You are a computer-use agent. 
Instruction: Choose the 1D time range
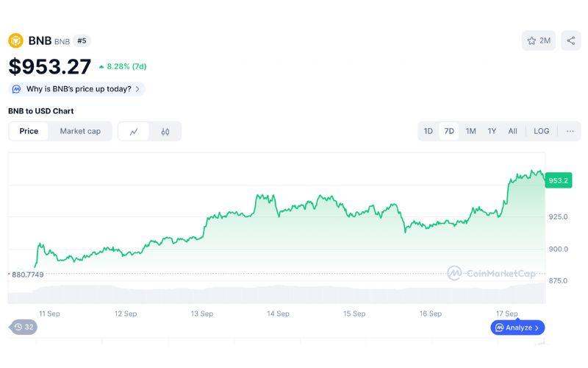tap(429, 131)
